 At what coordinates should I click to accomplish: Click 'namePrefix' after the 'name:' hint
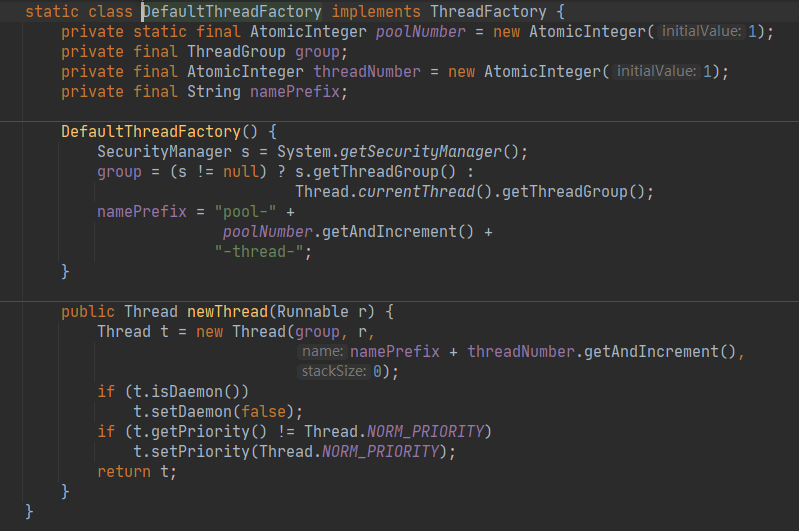coord(394,352)
